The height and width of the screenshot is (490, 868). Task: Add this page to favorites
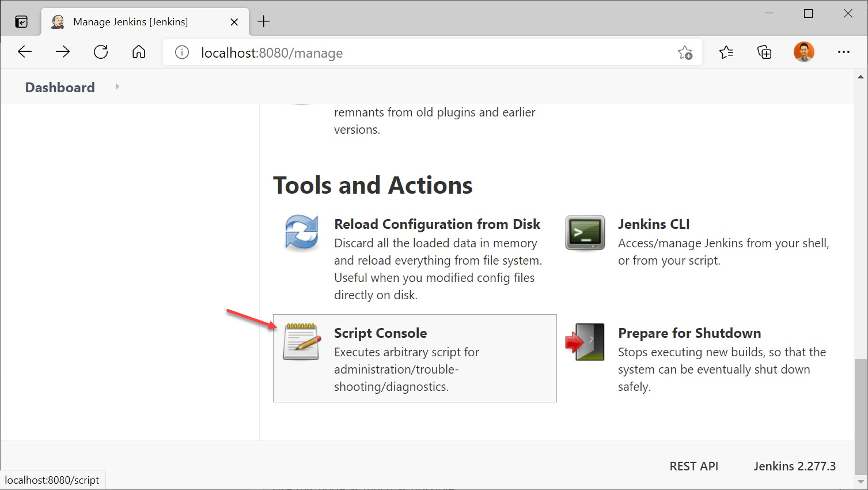pyautogui.click(x=685, y=53)
